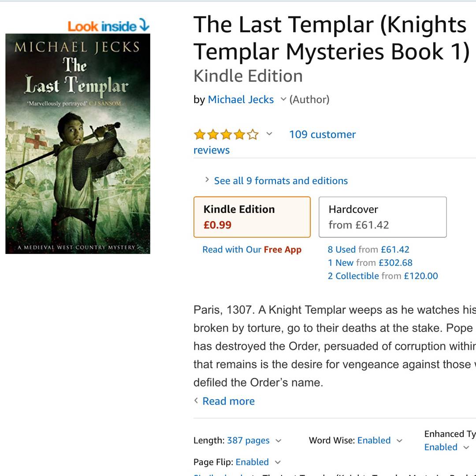Expand the Page Flip Enabled chevron
Image resolution: width=476 pixels, height=476 pixels.
(278, 462)
